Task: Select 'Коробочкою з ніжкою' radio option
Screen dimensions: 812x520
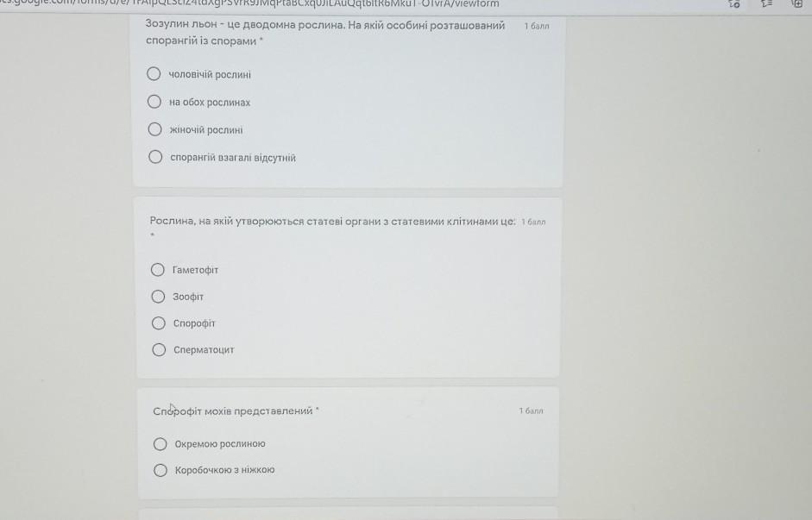Action: click(x=160, y=470)
